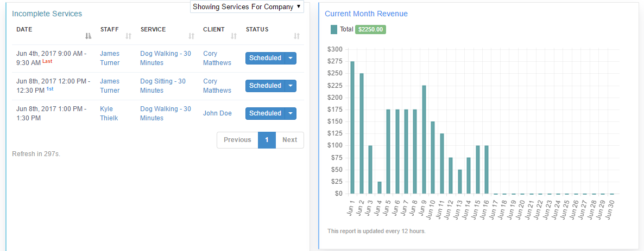Click the Current Month Revenue heading
Image resolution: width=644 pixels, height=251 pixels.
pyautogui.click(x=367, y=14)
